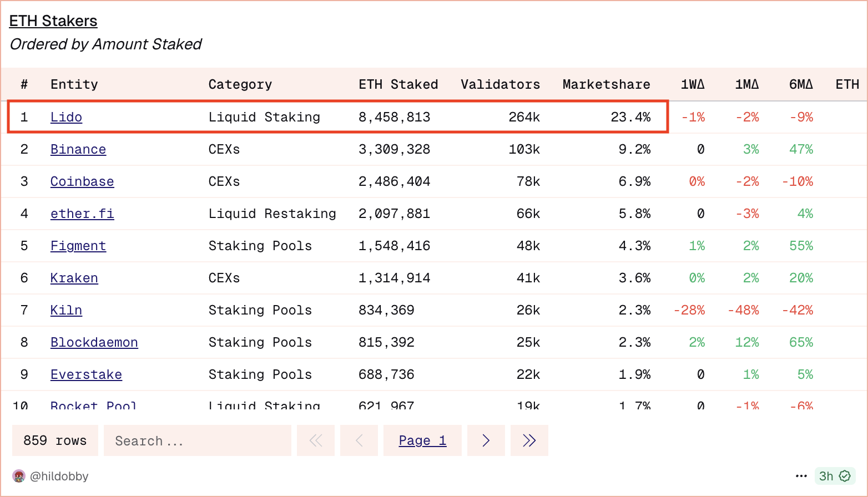Sort by Validators column header
868x497 pixels.
pyautogui.click(x=500, y=84)
